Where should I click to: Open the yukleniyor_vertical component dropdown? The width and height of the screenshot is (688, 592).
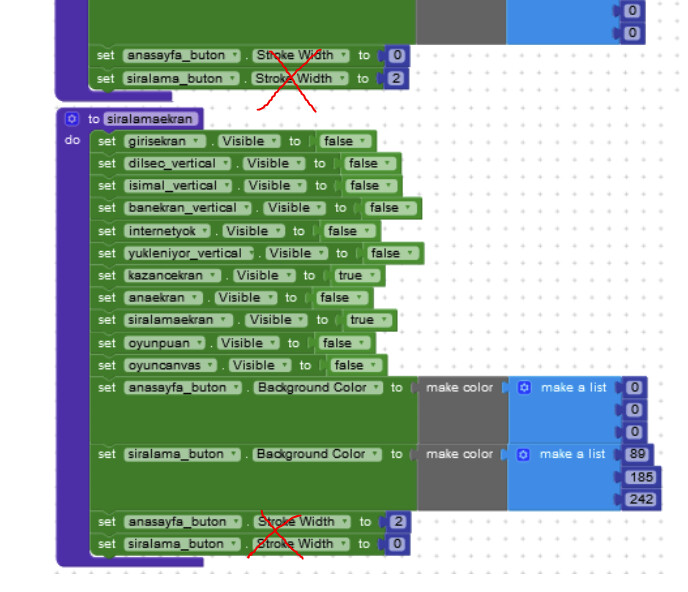(190, 254)
